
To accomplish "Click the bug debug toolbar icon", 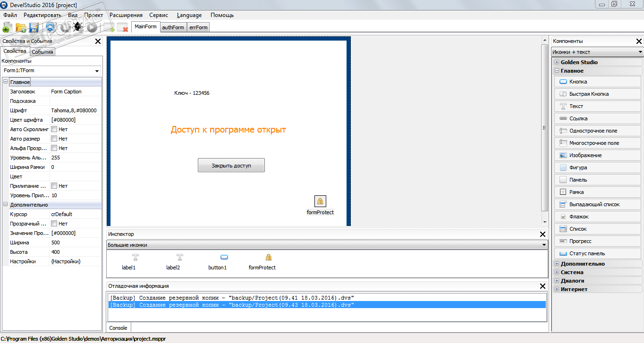I will coord(78,27).
